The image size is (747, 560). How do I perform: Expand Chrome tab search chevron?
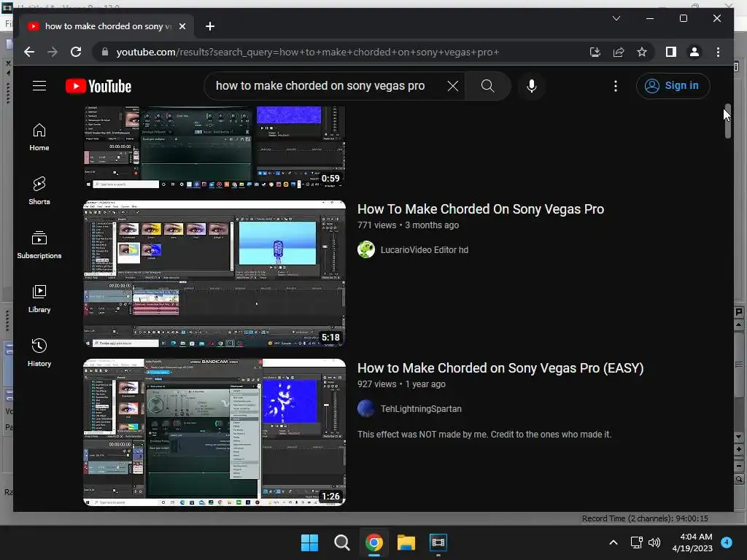(x=616, y=18)
